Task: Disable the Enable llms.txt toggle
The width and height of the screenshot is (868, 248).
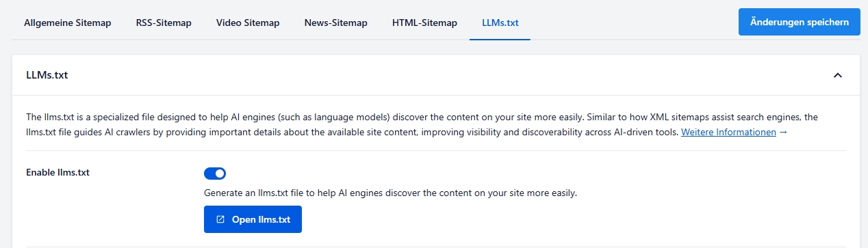Action: [x=215, y=174]
